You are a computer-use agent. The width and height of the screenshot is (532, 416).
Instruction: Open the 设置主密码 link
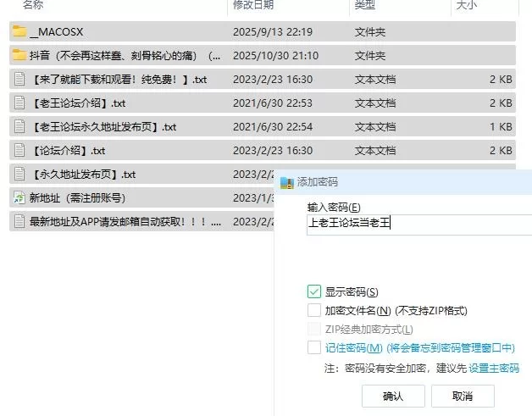(x=494, y=369)
